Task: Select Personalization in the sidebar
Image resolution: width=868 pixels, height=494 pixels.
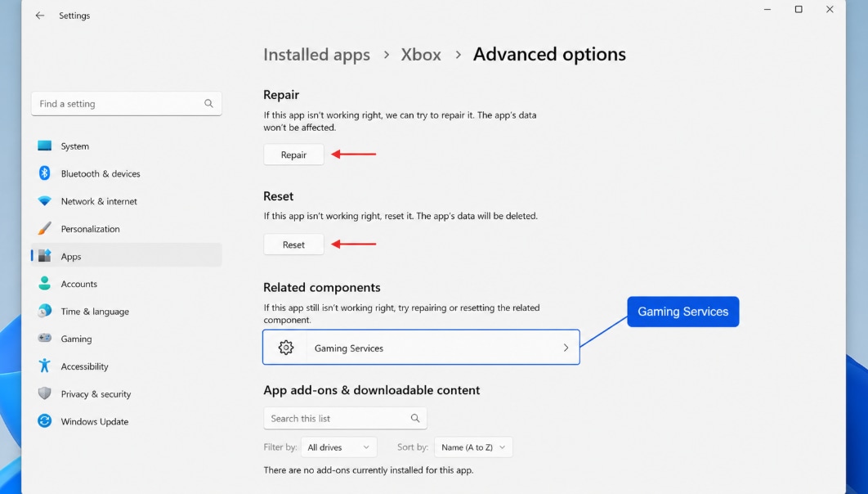Action: [126, 229]
